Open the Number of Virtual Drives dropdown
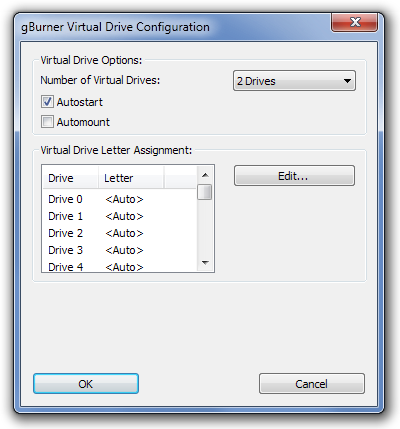 294,81
